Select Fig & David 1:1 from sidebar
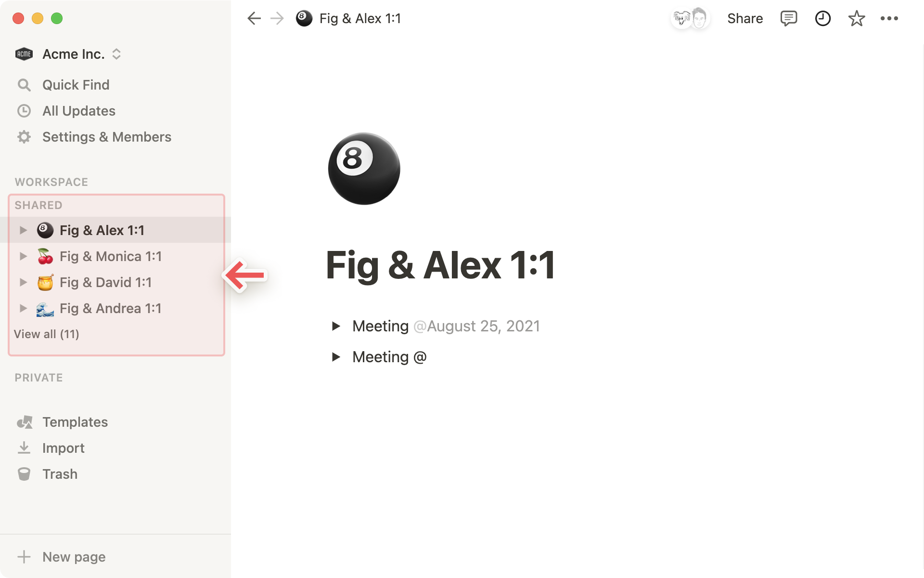 tap(106, 282)
